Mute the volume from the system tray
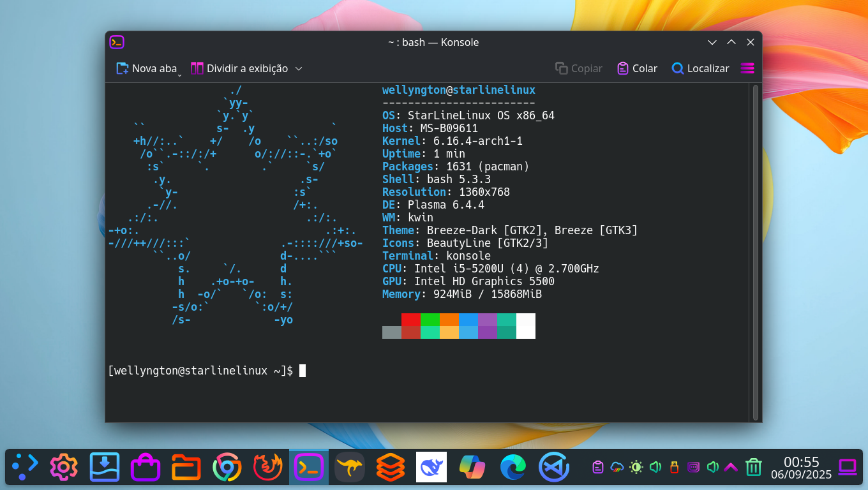Screen dimensions: 868x490 tap(655, 467)
